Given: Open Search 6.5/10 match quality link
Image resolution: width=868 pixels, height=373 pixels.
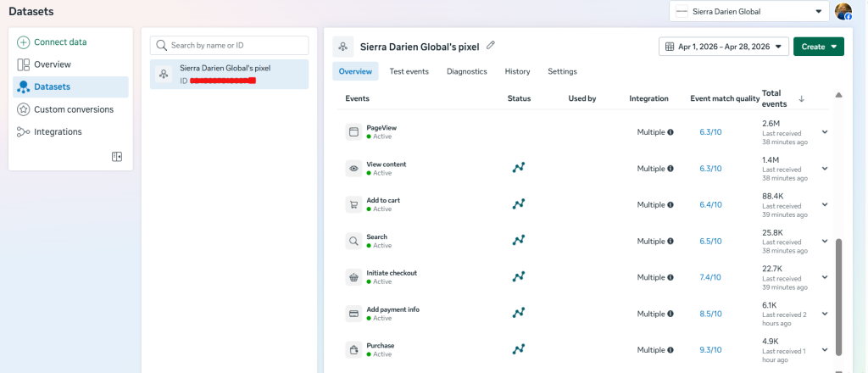Looking at the screenshot, I should pyautogui.click(x=710, y=242).
